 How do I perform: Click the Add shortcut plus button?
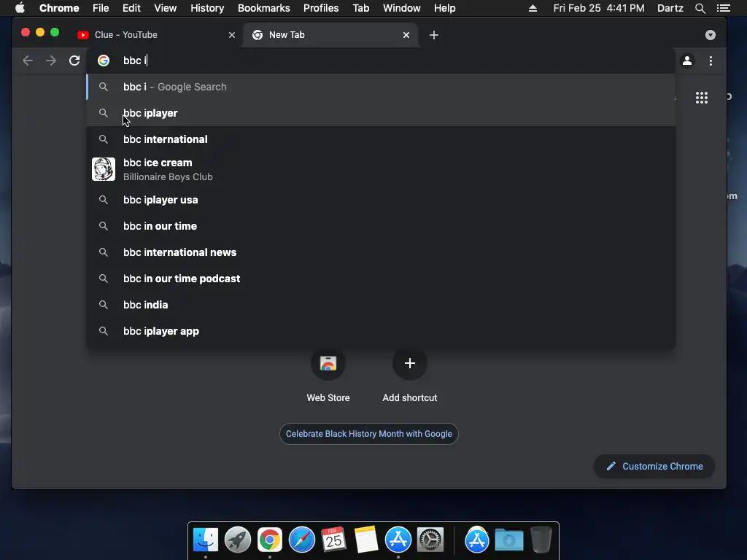(410, 363)
